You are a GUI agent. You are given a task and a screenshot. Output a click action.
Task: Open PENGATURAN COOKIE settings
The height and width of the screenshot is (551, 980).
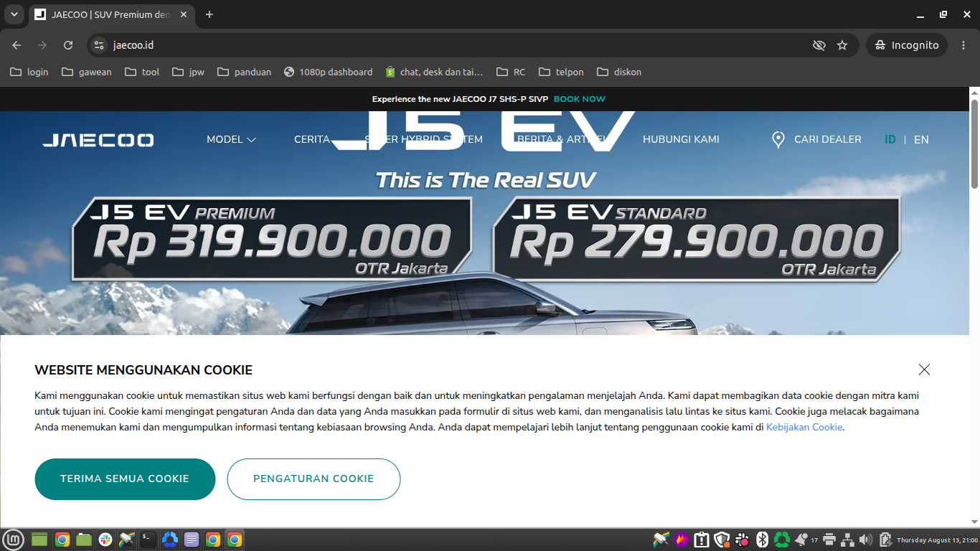(314, 479)
